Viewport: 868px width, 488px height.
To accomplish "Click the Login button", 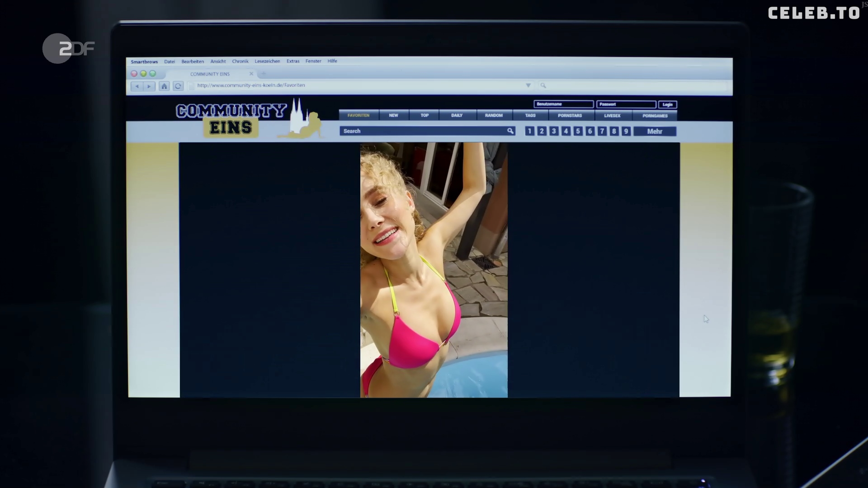I will [x=668, y=104].
